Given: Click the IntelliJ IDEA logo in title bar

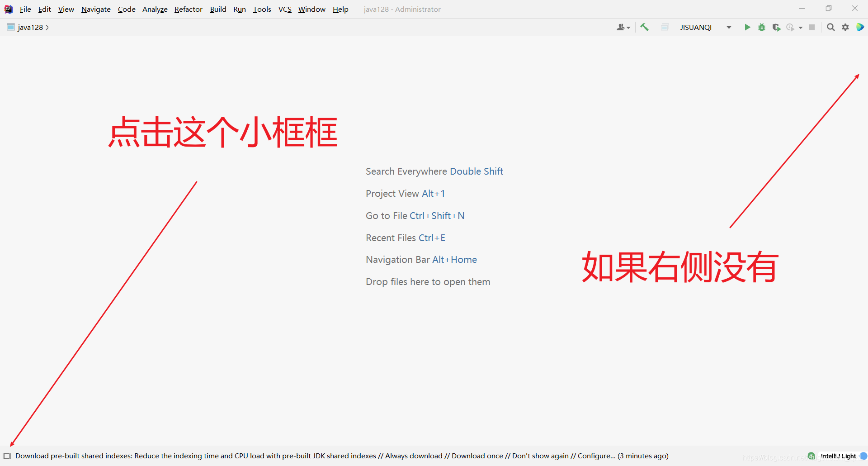Looking at the screenshot, I should 9,9.
